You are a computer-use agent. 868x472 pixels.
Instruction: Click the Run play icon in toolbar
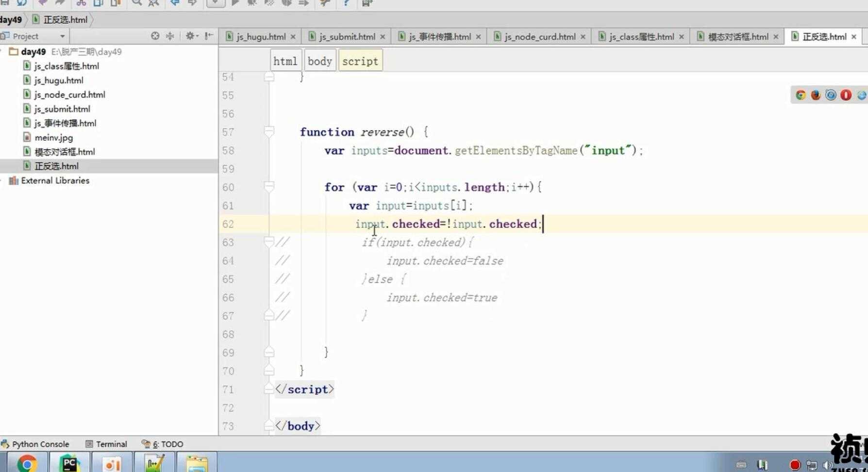tap(235, 3)
